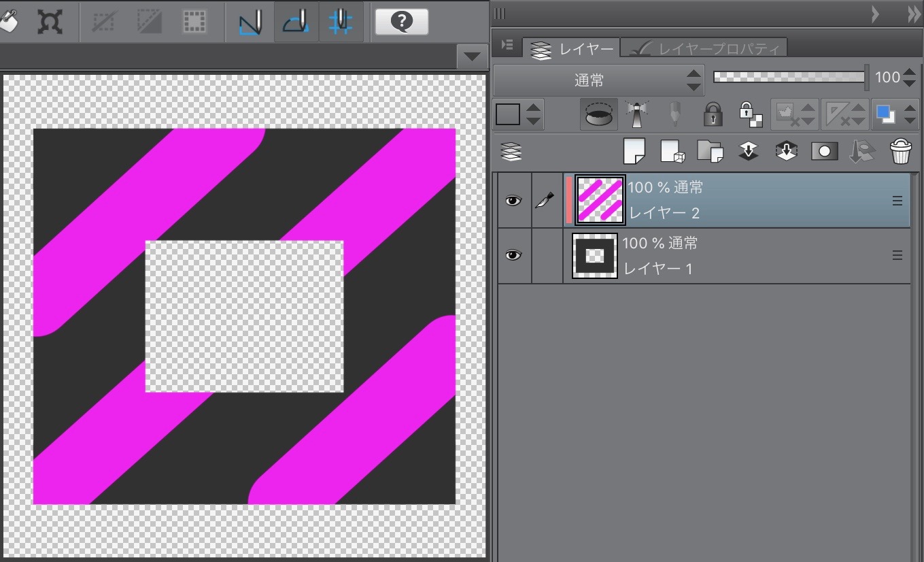The width and height of the screenshot is (924, 562).
Task: Click the Scale/Rotate transform icon
Action: 50,22
